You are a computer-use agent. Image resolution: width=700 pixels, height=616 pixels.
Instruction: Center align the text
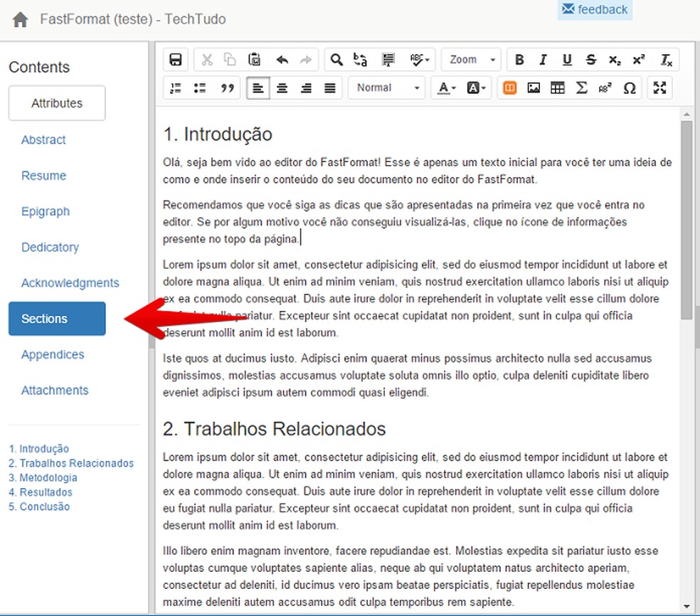pos(282,88)
